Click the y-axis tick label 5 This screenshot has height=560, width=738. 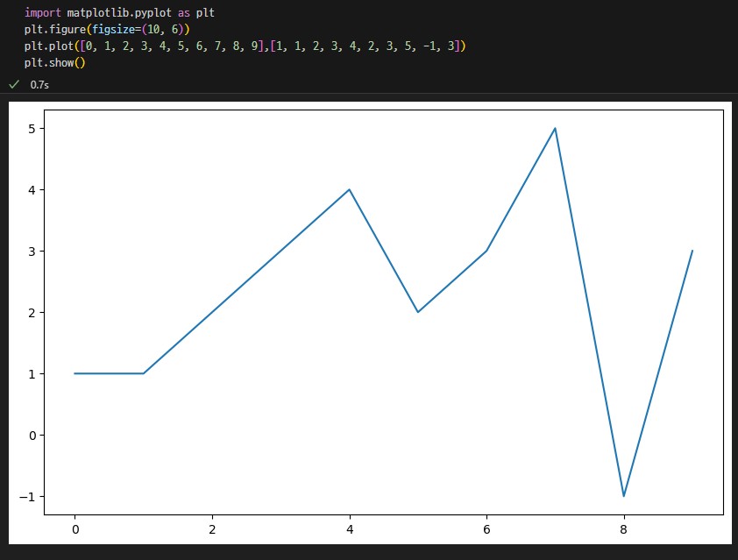[32, 129]
